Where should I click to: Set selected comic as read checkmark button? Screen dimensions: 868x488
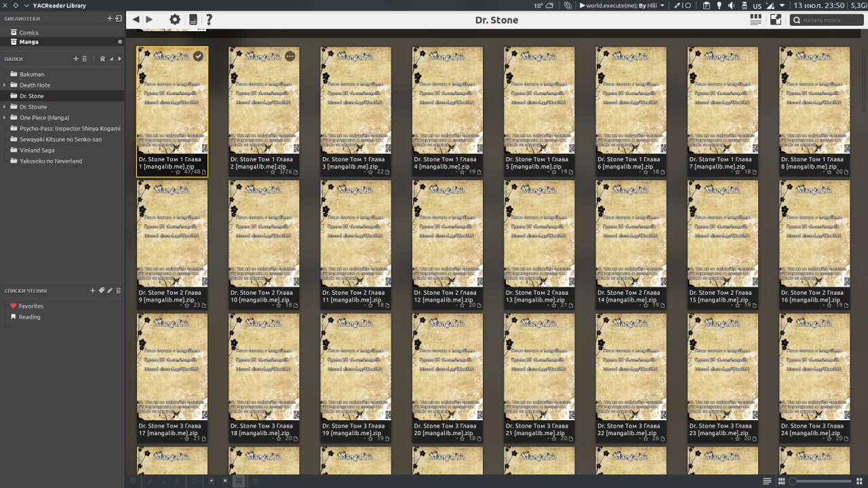tap(211, 481)
